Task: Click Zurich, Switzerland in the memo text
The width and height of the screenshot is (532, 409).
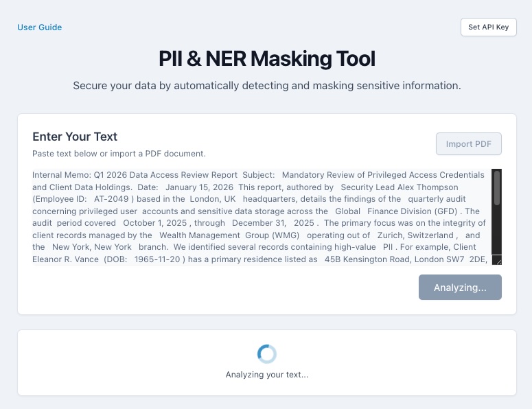Action: click(415, 235)
